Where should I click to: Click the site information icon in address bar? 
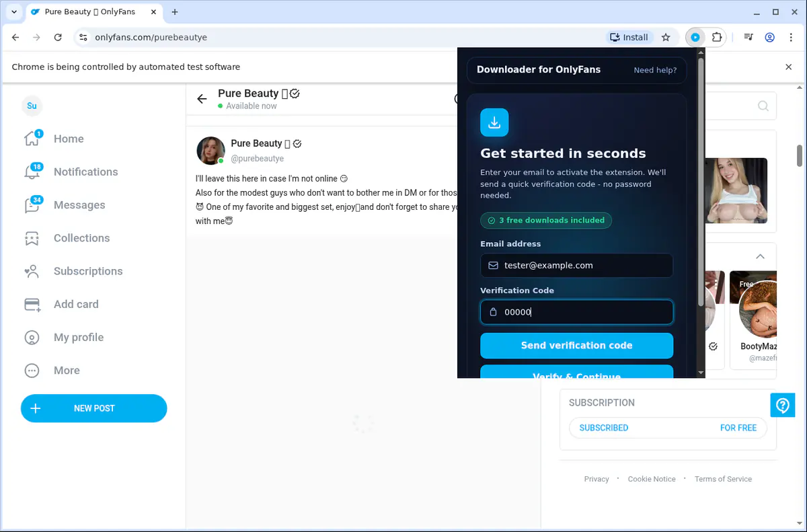pyautogui.click(x=83, y=38)
